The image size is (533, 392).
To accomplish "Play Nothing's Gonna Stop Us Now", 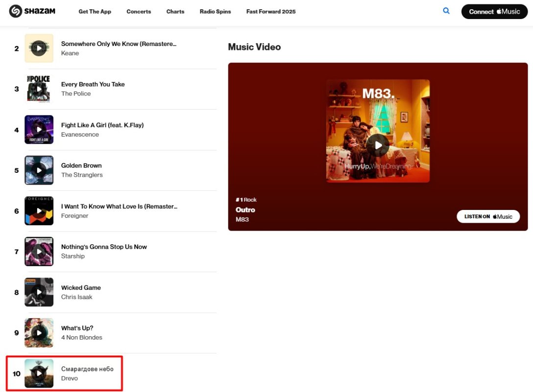I will (x=39, y=252).
